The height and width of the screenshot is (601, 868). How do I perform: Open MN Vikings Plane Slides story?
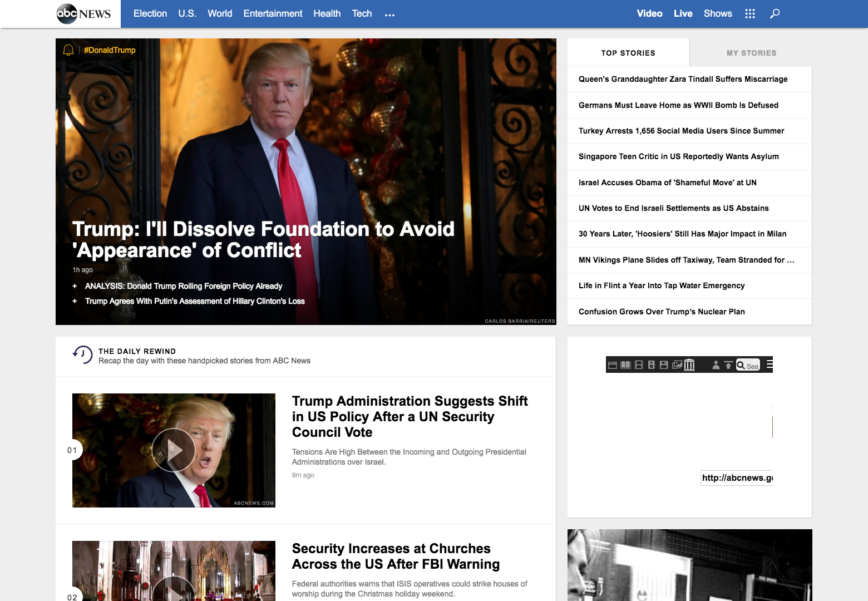click(687, 260)
